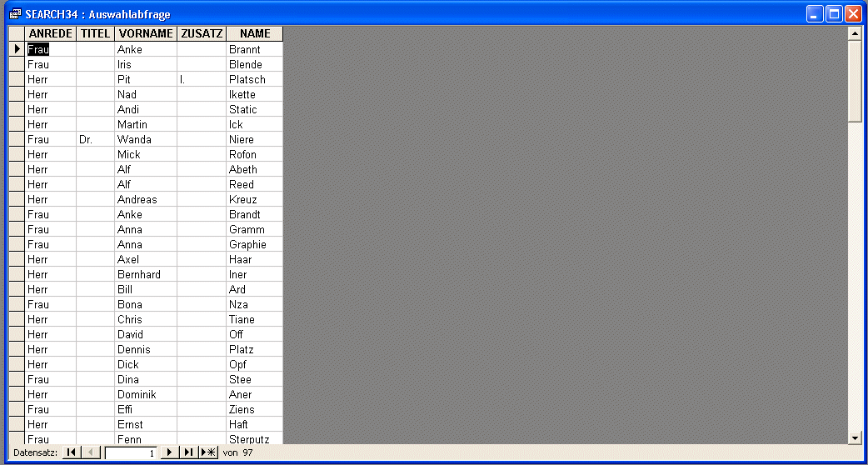The height and width of the screenshot is (465, 868).
Task: Click the cell 'Gramm'
Action: click(255, 229)
